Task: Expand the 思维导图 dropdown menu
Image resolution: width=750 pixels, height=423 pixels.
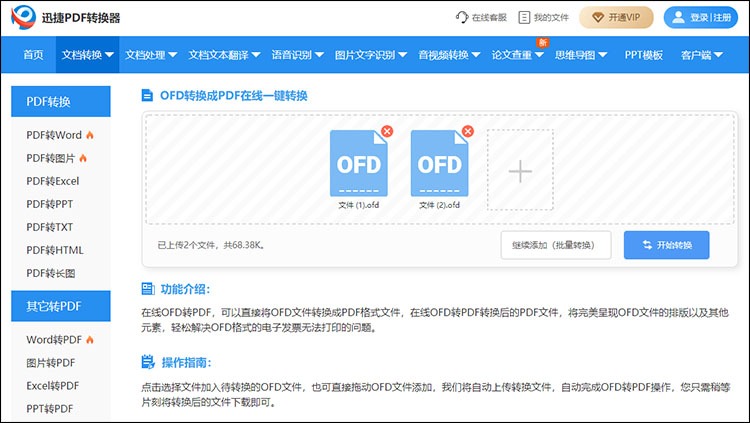Action: (x=581, y=55)
